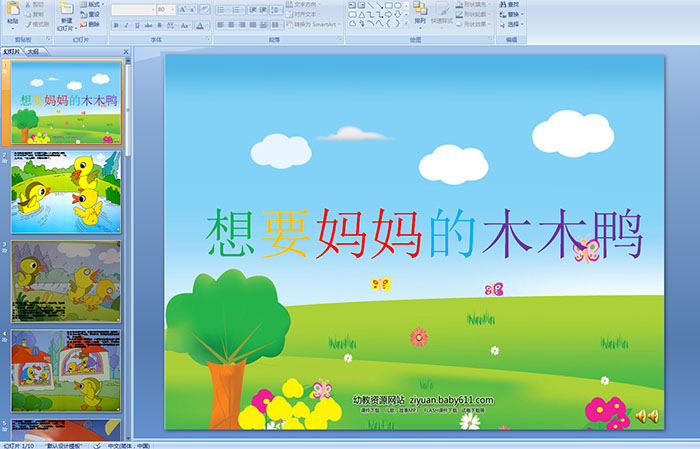Open the text Columns dropdown

click(276, 25)
